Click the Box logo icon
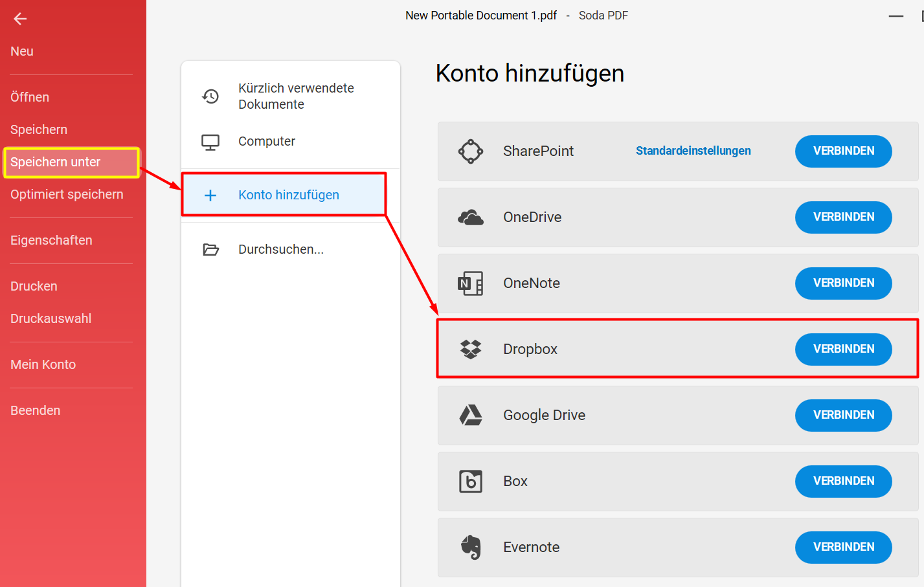This screenshot has height=587, width=924. tap(471, 482)
